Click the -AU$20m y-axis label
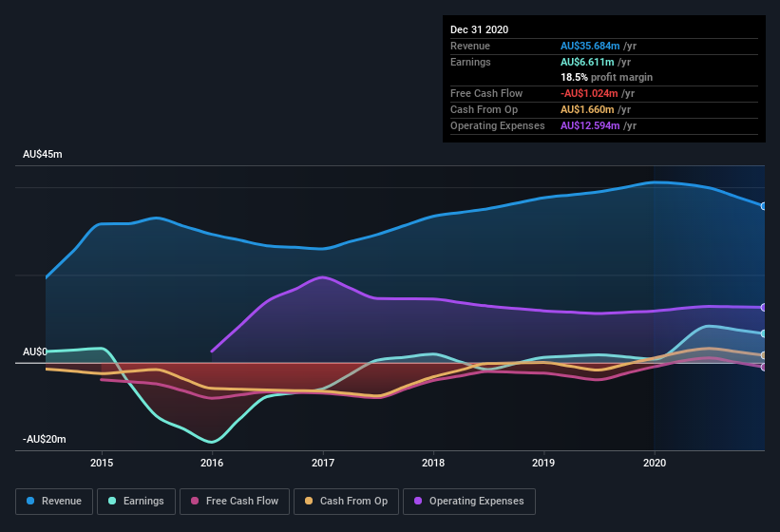780x532 pixels. coord(45,439)
